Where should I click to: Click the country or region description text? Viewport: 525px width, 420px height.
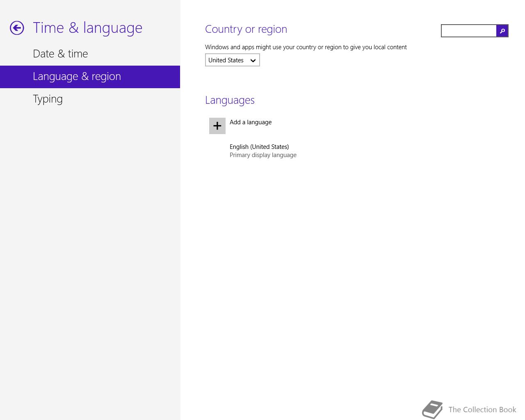[306, 47]
